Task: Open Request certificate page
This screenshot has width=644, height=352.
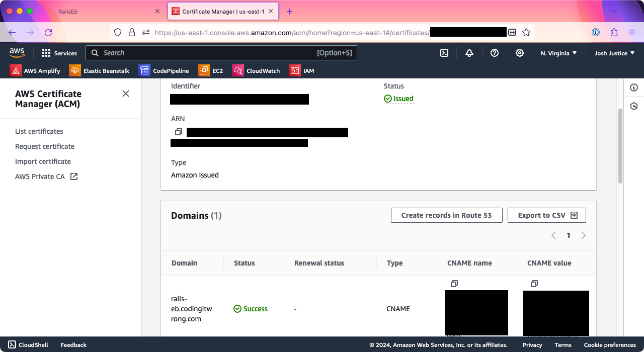Action: [x=45, y=146]
